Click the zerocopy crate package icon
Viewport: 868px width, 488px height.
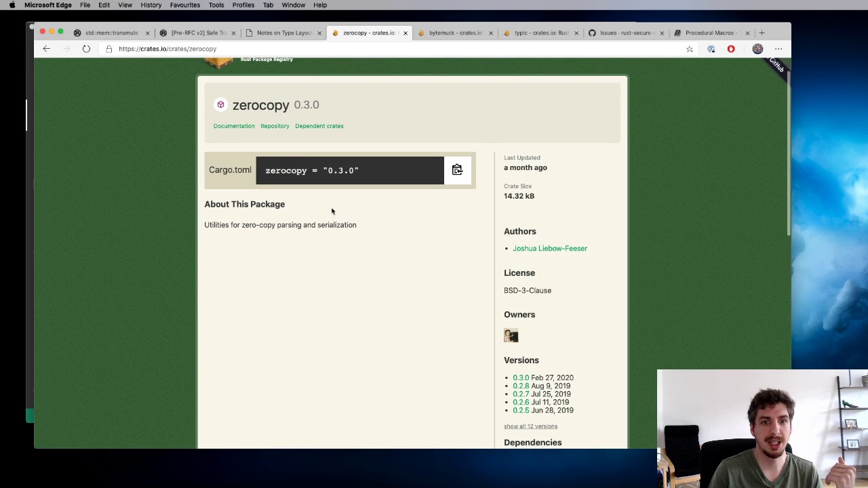pos(220,104)
